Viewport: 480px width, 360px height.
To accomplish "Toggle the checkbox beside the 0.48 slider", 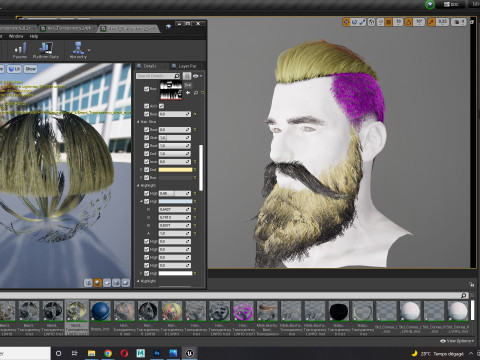I will pyautogui.click(x=146, y=193).
